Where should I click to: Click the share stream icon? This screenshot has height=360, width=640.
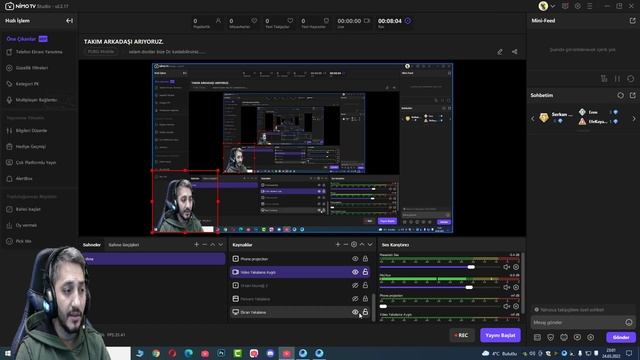click(515, 52)
